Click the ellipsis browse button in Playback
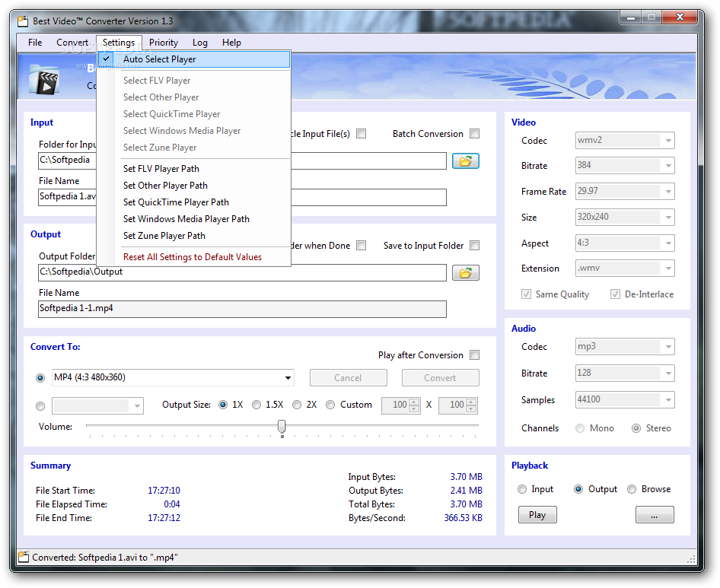The image size is (720, 588). point(655,514)
